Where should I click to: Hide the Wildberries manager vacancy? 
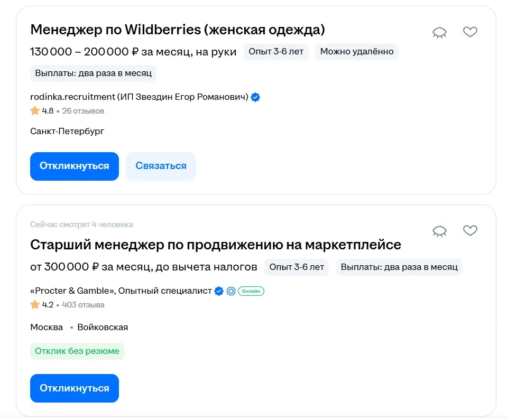point(439,33)
